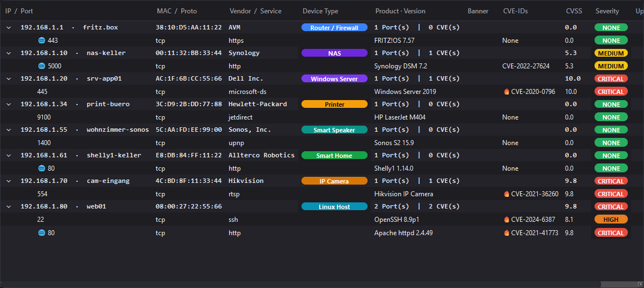Sort by Banner column header
Screen dimensions: 644x288
tap(478, 11)
